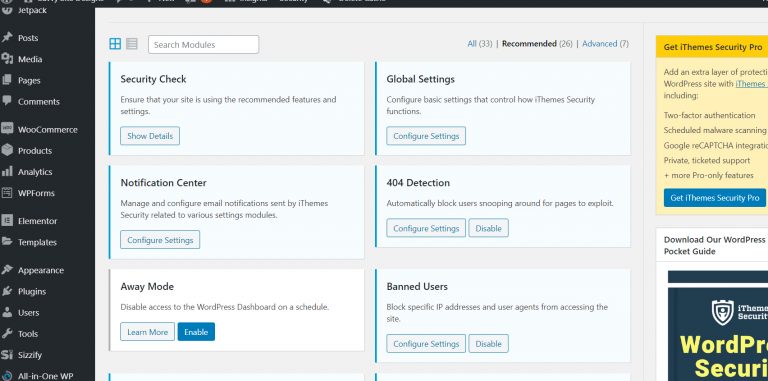Click Configure Settings for Notification Center
This screenshot has width=768, height=381.
(160, 240)
